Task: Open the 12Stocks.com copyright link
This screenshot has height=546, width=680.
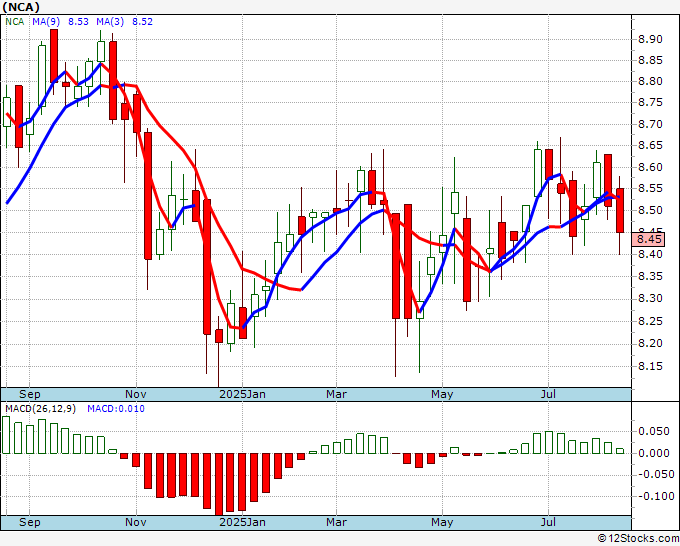Action: coord(638,539)
